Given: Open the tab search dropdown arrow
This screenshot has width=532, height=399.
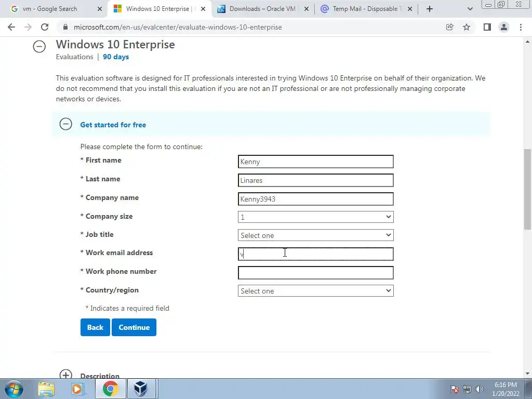Looking at the screenshot, I should [470, 9].
